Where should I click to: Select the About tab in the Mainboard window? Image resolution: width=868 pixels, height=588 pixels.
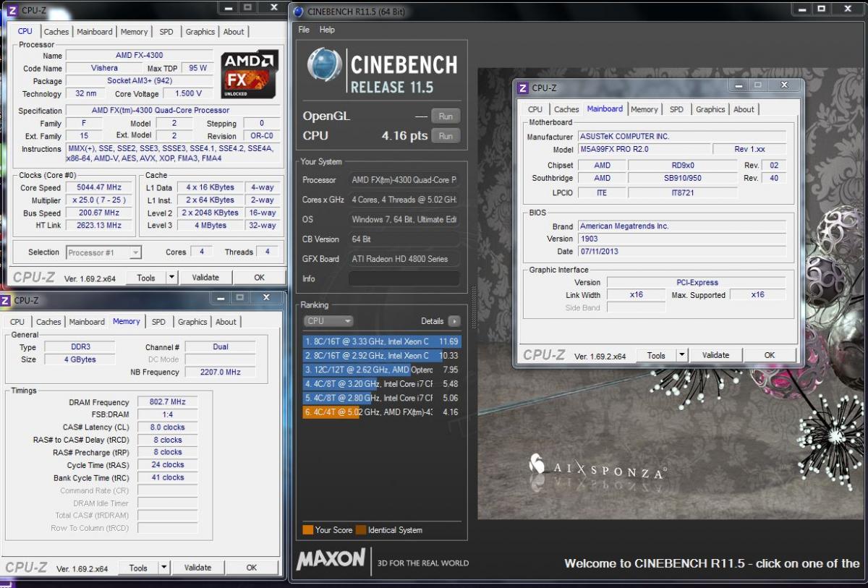click(744, 109)
